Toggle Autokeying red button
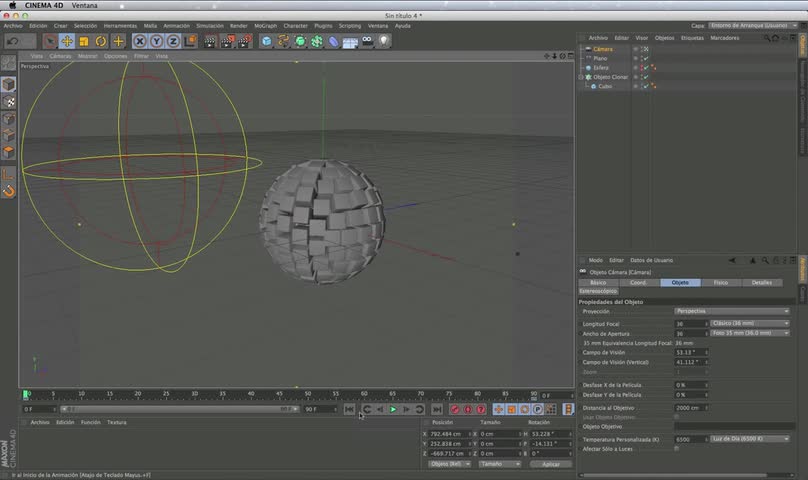The height and width of the screenshot is (480, 808). (468, 409)
